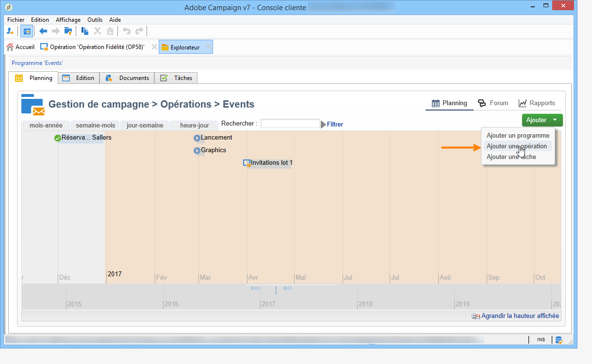The height and width of the screenshot is (364, 592).
Task: Open the green Ajouter dropdown button
Action: pyautogui.click(x=542, y=120)
